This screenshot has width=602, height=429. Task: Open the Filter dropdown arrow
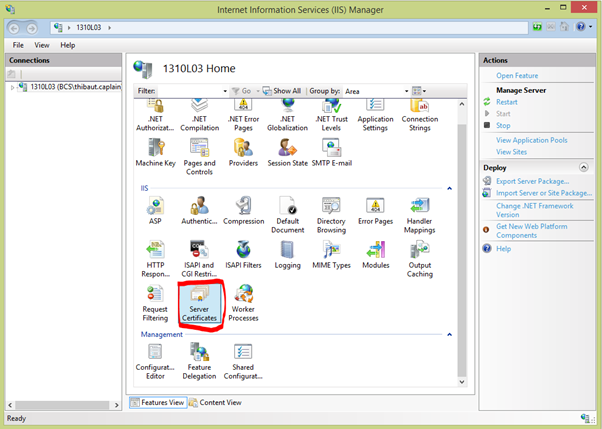[x=225, y=91]
